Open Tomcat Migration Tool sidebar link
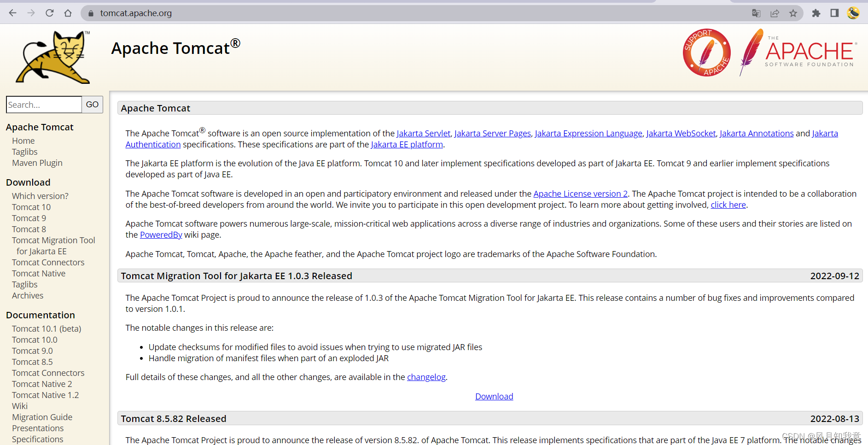The image size is (868, 445). [x=53, y=246]
